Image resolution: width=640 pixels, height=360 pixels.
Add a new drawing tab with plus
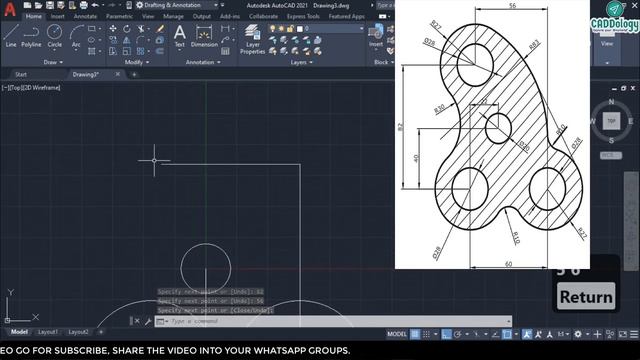click(x=134, y=74)
